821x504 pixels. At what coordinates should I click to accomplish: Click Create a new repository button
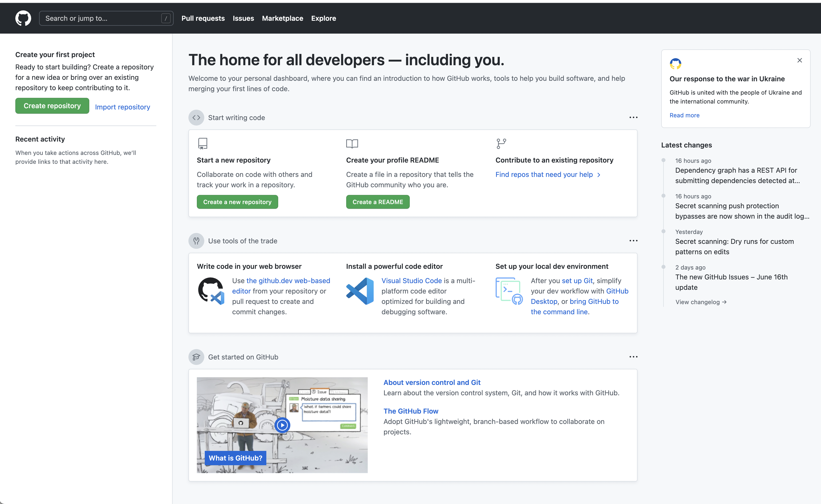[x=237, y=202]
